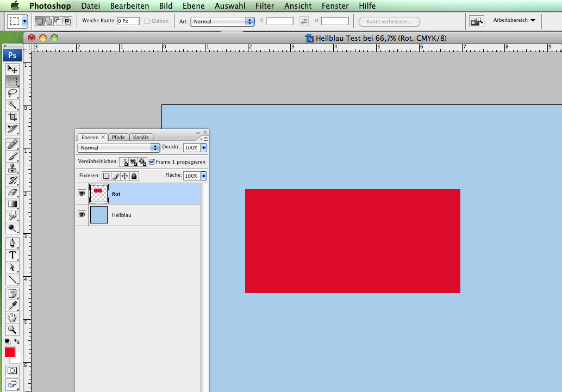Uncheck Frame 1 propagieren checkbox
The height and width of the screenshot is (392, 562).
[152, 162]
